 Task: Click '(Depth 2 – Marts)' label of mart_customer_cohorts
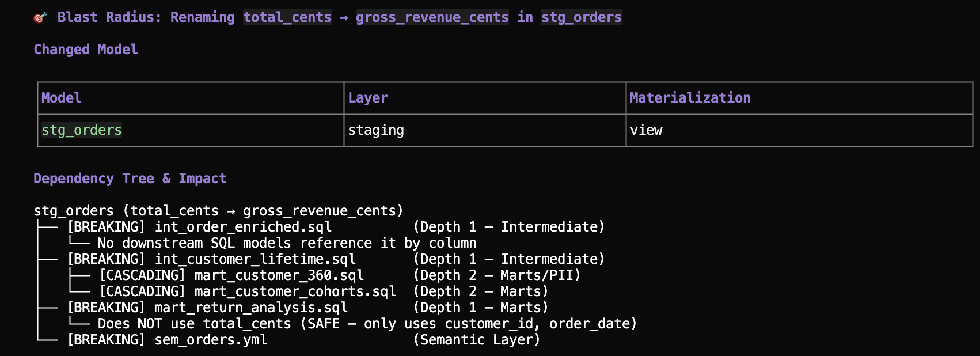click(x=481, y=291)
